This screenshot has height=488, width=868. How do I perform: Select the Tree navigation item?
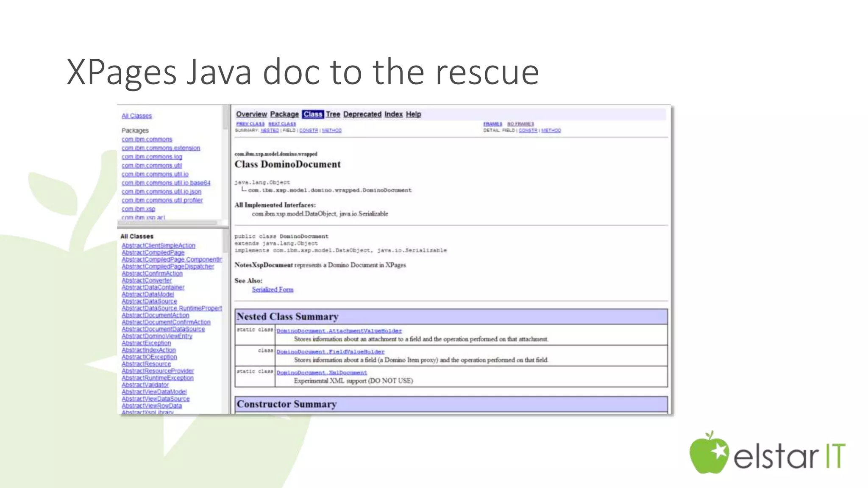coord(333,114)
